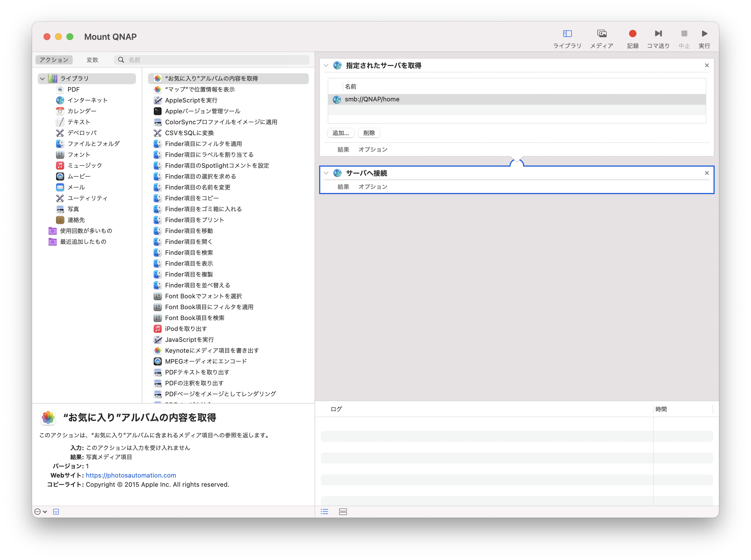This screenshot has width=751, height=560.
Task: Open the photosautomation.com link
Action: (131, 475)
